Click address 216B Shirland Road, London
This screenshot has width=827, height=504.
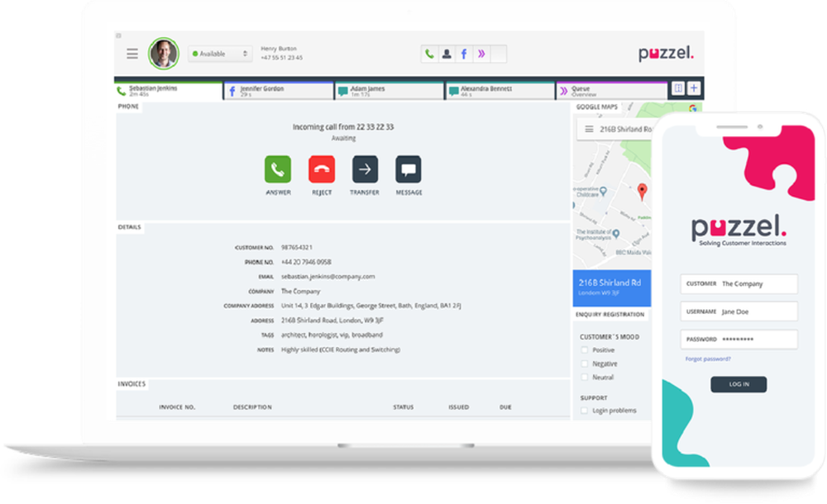pyautogui.click(x=332, y=320)
